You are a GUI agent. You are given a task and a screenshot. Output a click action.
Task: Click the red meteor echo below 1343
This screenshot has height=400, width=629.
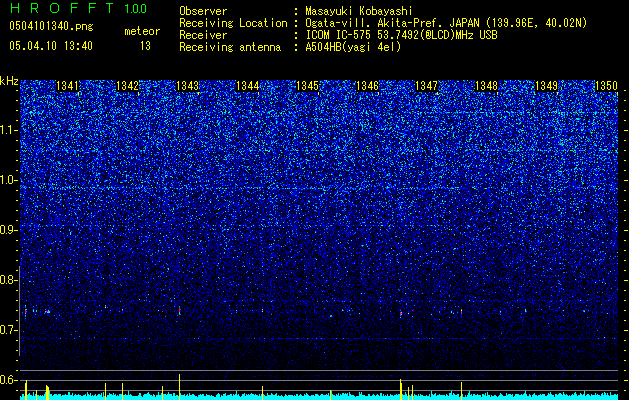[179, 311]
